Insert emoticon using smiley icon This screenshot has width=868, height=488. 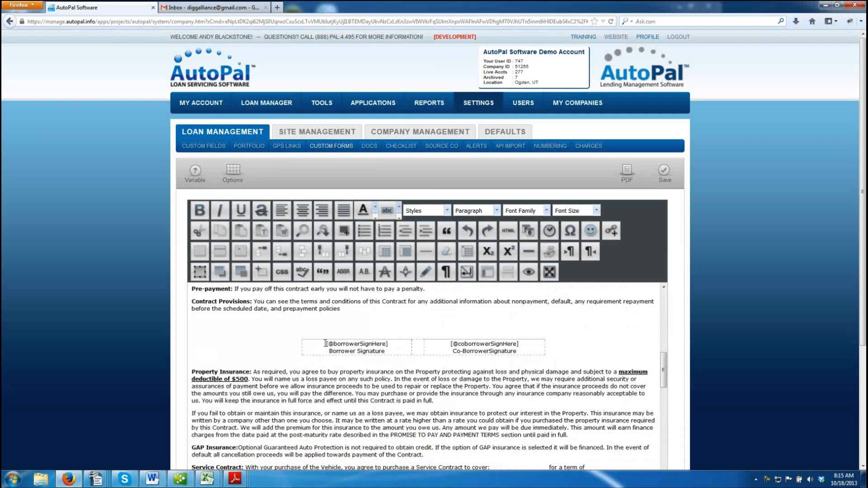coord(590,231)
